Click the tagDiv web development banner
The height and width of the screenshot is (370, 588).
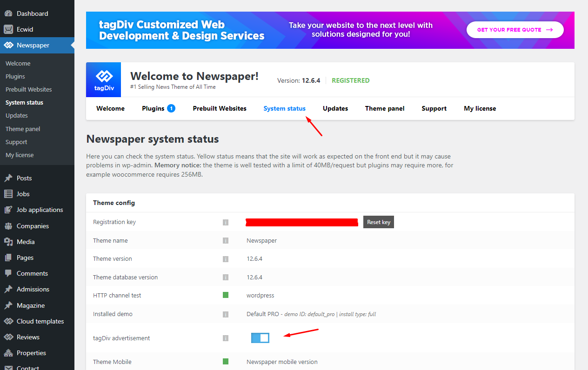330,30
